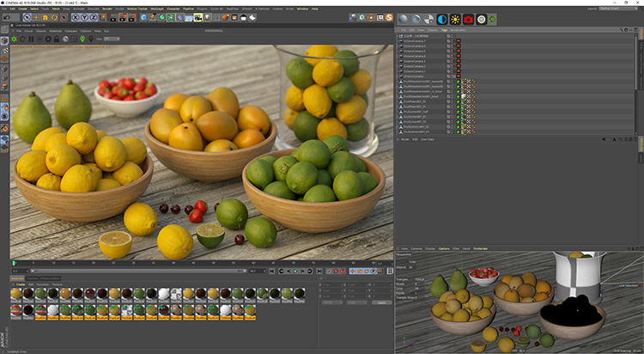This screenshot has width=644, height=354.
Task: Select the first yellow material thumbnail
Action: (16, 294)
